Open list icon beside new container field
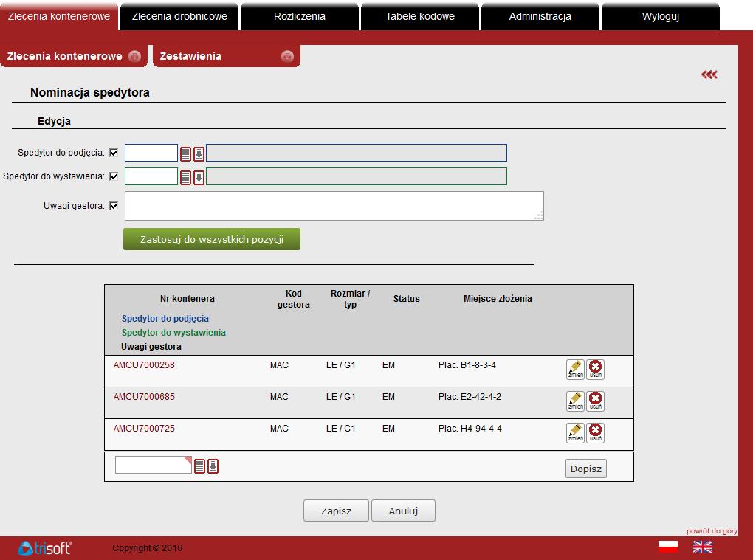This screenshot has height=560, width=753. [x=200, y=466]
